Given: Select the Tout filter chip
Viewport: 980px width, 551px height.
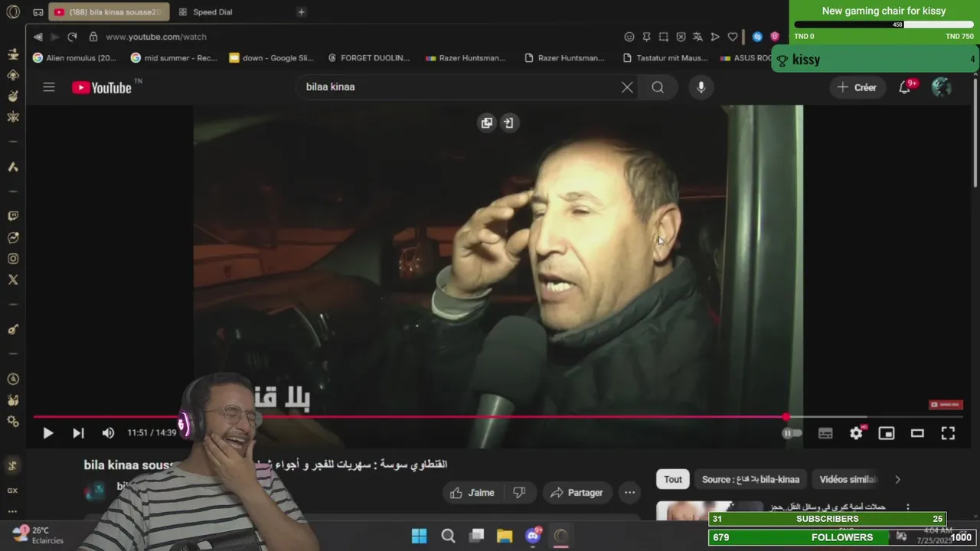Looking at the screenshot, I should click(673, 480).
